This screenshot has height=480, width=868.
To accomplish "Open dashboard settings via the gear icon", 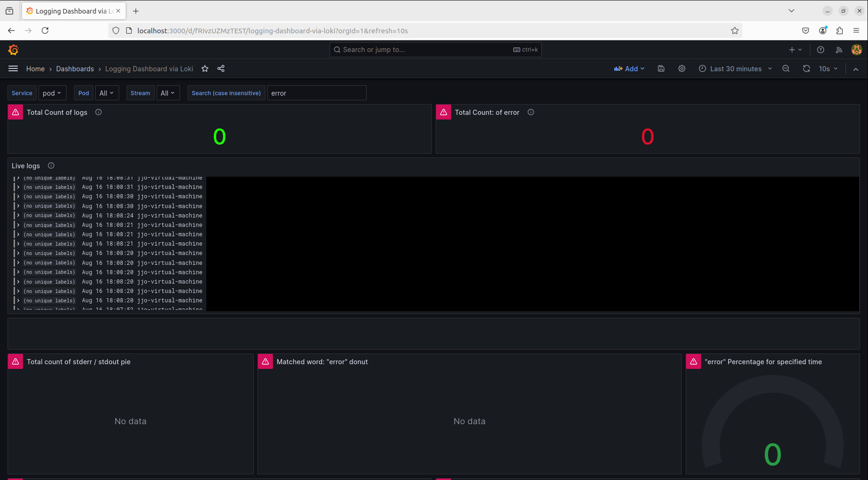I will 681,68.
